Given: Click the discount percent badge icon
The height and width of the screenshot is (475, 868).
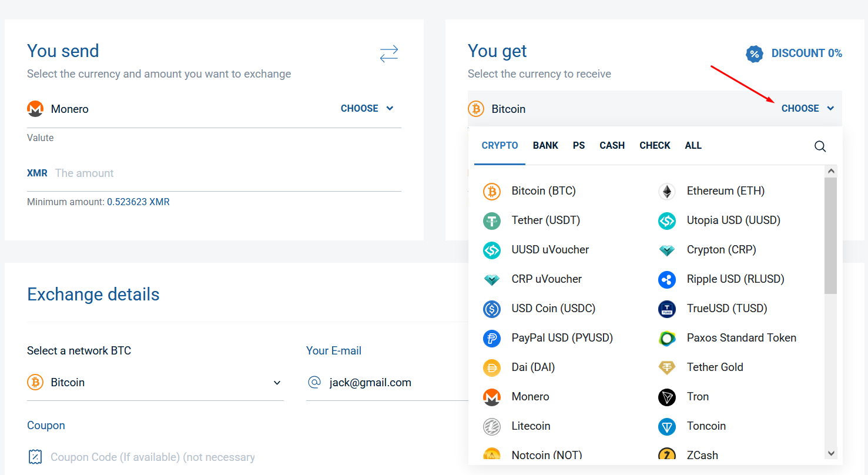Looking at the screenshot, I should click(x=755, y=54).
